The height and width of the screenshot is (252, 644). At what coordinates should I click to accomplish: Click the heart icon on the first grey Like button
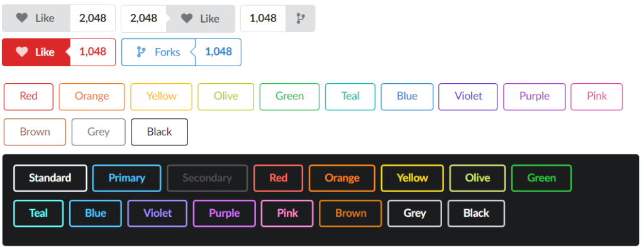[x=22, y=18]
